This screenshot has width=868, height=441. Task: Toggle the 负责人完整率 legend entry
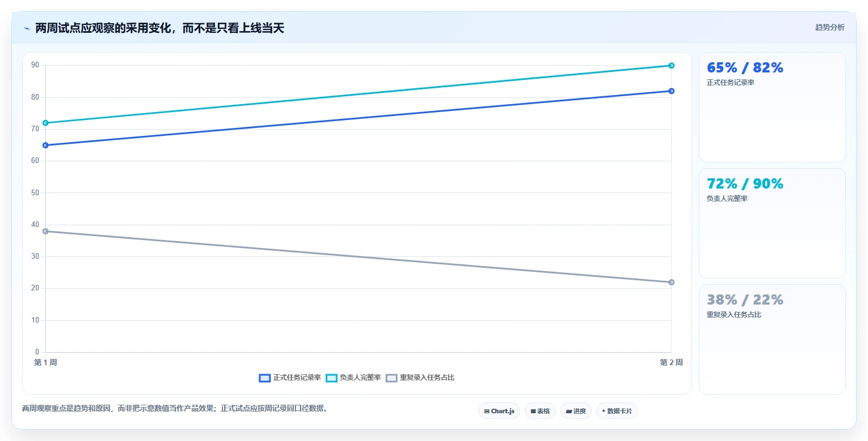click(x=353, y=378)
